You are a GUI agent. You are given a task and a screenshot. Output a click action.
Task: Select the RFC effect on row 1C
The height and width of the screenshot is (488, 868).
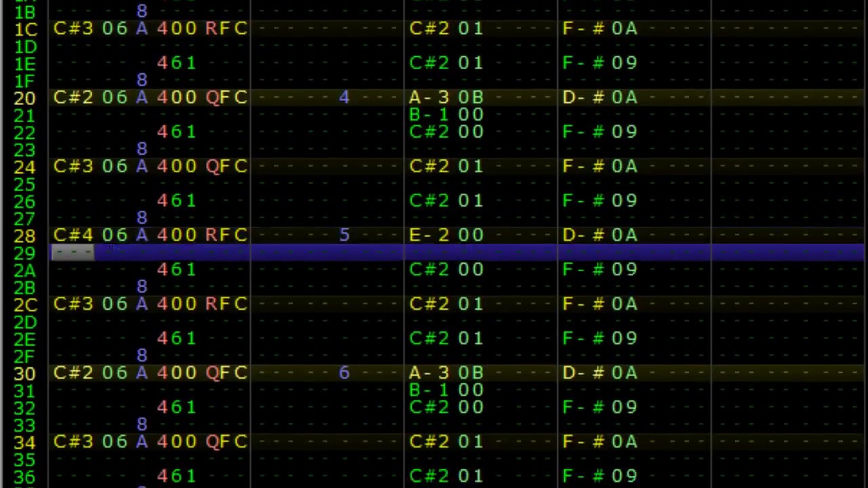click(x=226, y=28)
